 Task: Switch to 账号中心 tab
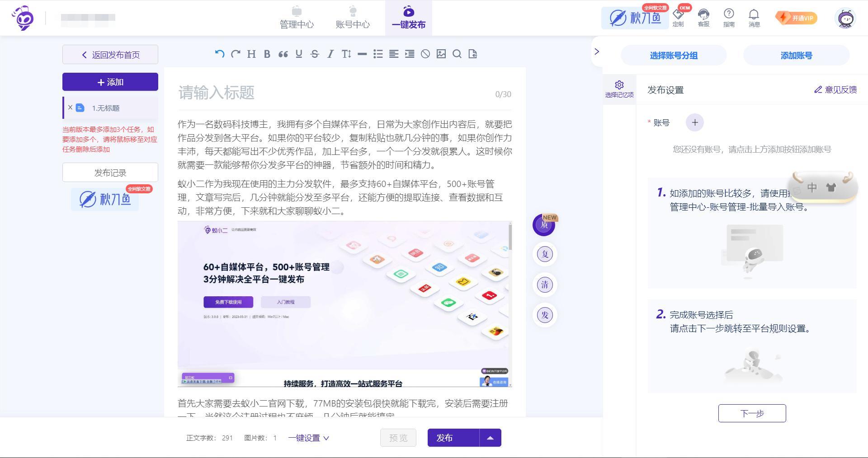tap(353, 18)
